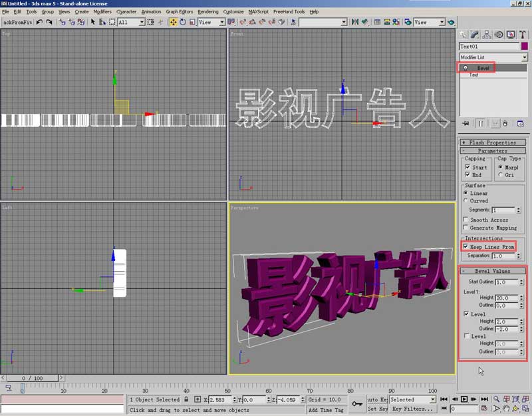Select the Move tool in main toolbar
Screen dimensions: 532x416
tap(174, 22)
